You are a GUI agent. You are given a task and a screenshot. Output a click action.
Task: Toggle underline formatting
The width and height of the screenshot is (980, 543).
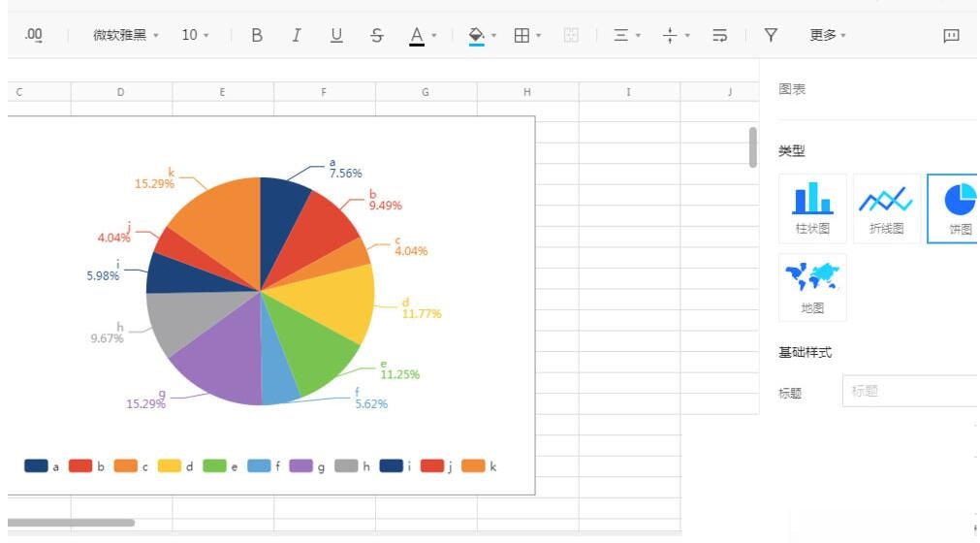[x=336, y=35]
